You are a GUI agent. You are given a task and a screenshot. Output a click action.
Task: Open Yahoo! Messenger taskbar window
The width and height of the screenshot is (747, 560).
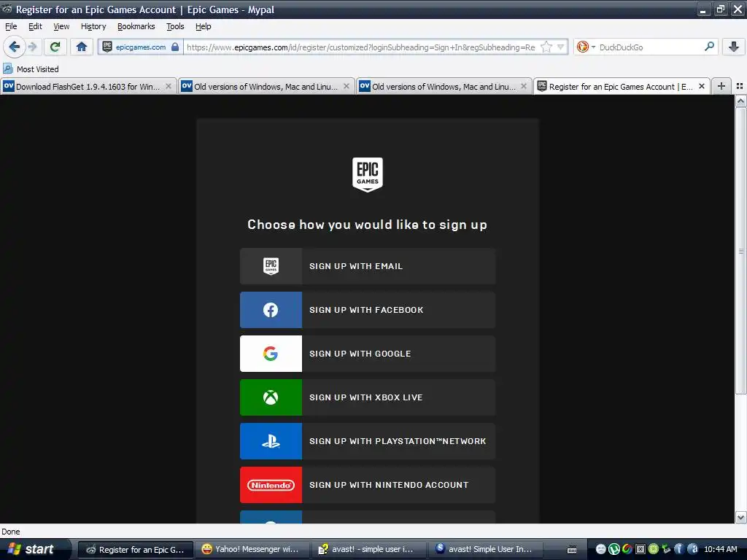252,550
